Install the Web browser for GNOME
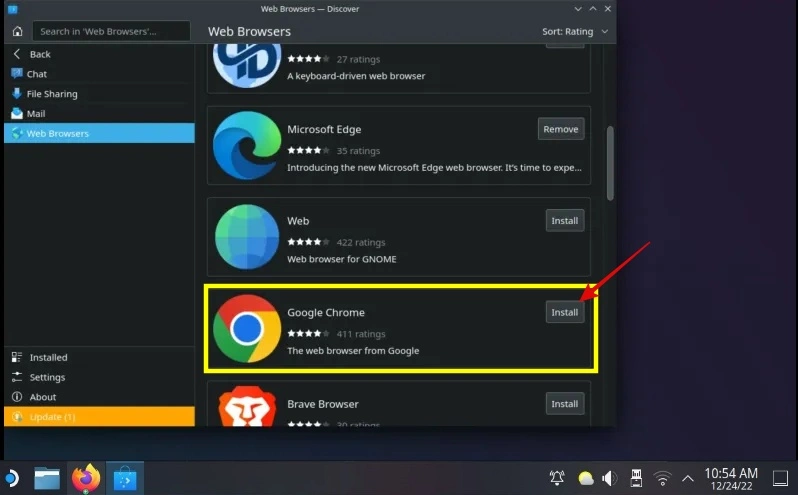798x495 pixels. (x=565, y=221)
